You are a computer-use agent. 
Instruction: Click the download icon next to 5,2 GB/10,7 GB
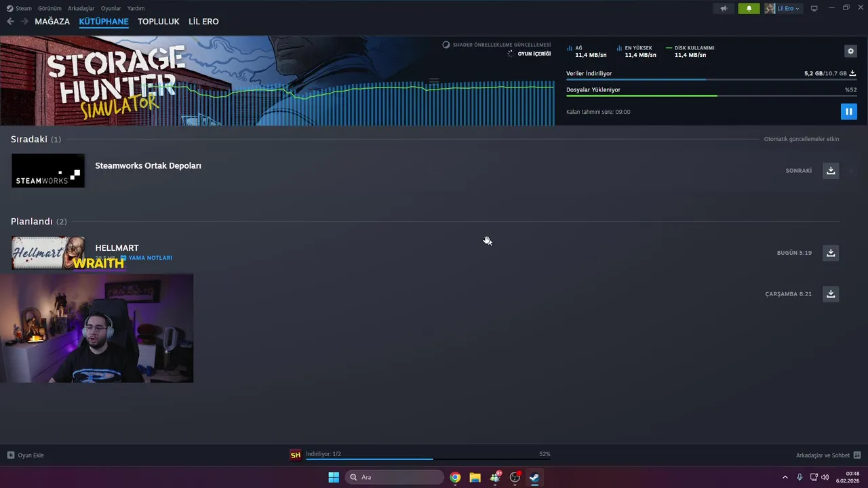coord(852,73)
